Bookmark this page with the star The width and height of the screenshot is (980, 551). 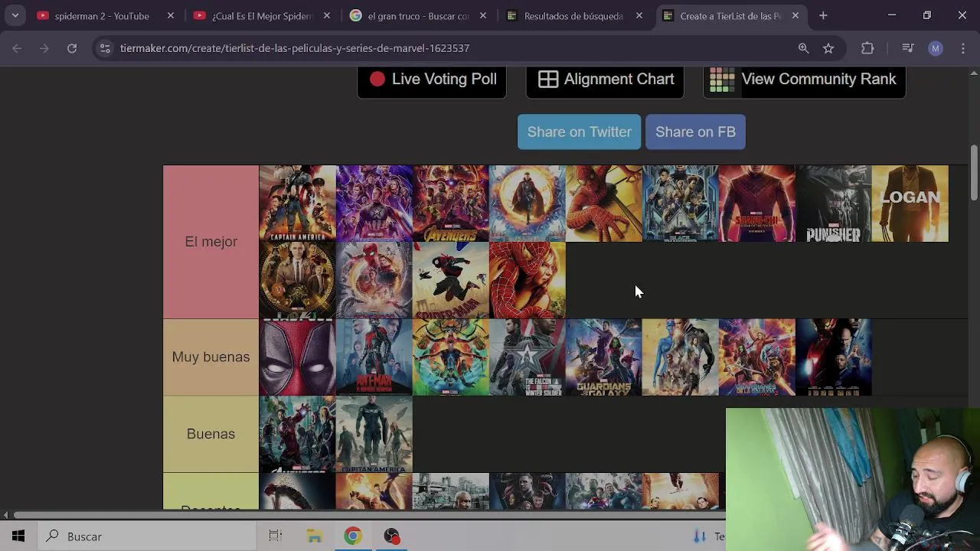tap(828, 48)
